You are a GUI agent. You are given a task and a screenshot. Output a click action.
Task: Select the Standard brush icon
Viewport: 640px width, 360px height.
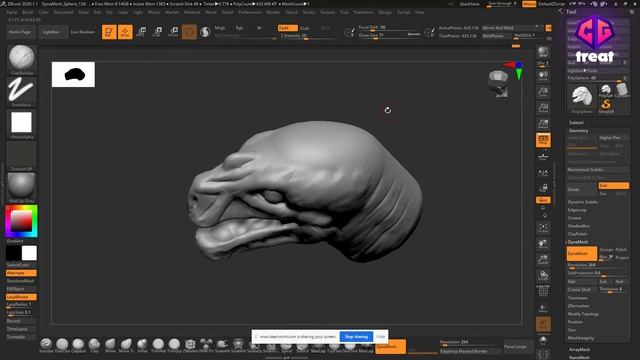coord(46,345)
